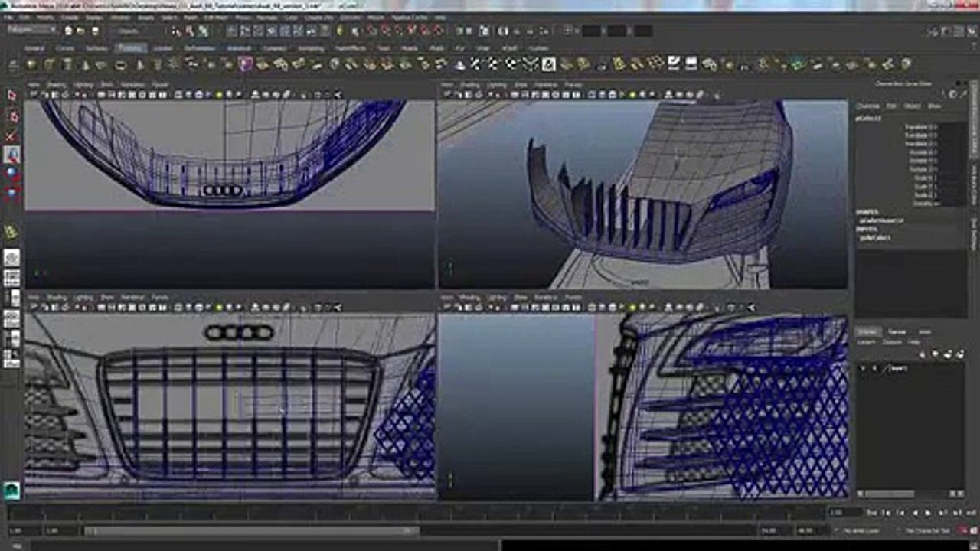
Task: Create a polygon cylinder from the shelf
Action: pos(67,64)
